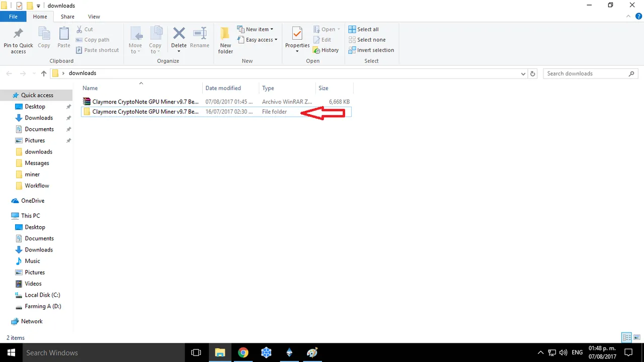Screen dimensions: 644x362
Task: Open Music under This PC
Action: [32, 261]
